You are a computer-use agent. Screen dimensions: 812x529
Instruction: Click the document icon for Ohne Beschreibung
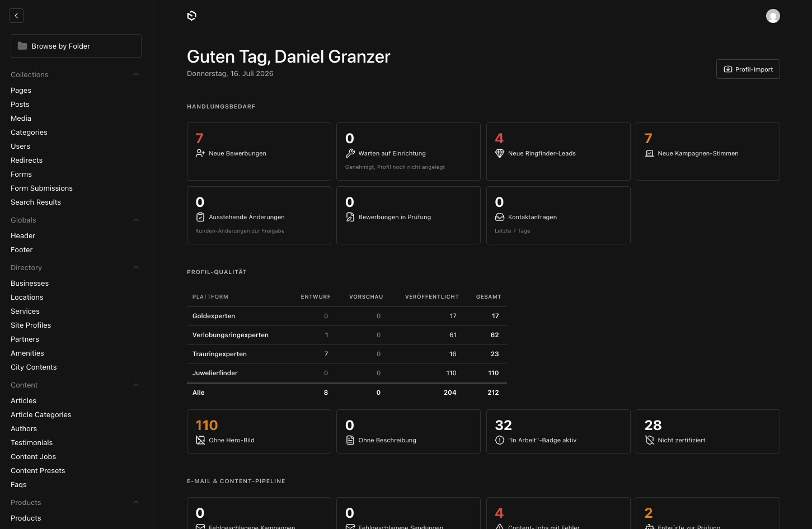click(x=350, y=440)
